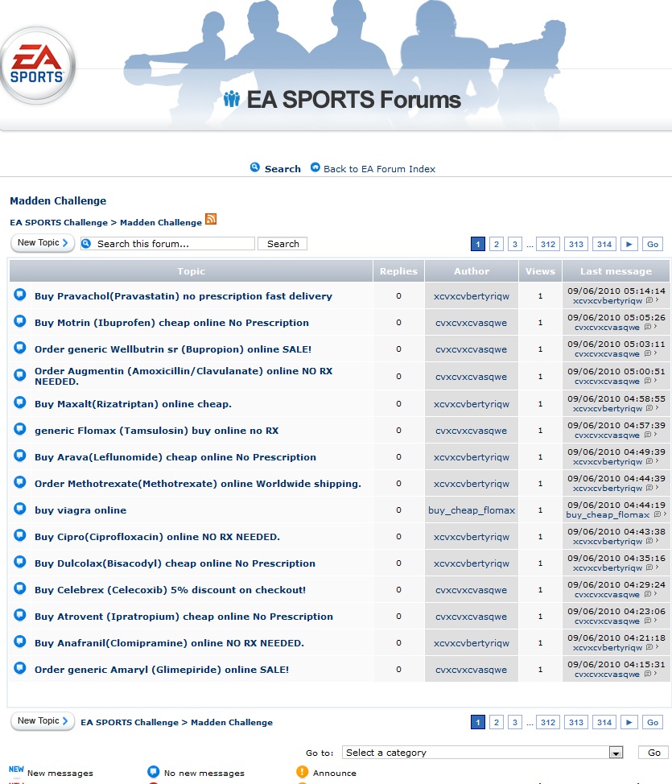Click topic status icon for Methotrexate thread

[x=20, y=482]
